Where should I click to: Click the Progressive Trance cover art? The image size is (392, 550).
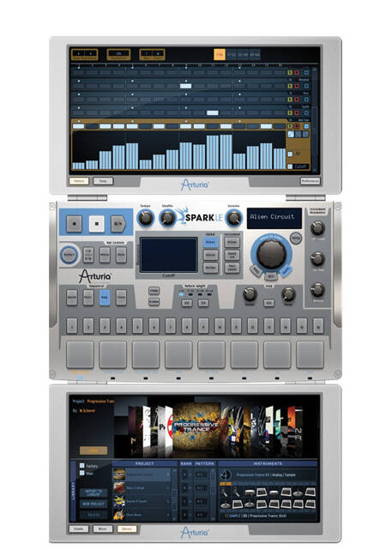click(196, 426)
